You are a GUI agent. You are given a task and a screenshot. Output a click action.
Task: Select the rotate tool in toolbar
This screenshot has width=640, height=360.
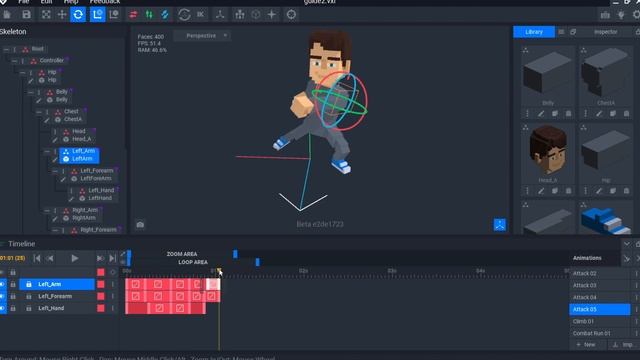click(x=78, y=15)
